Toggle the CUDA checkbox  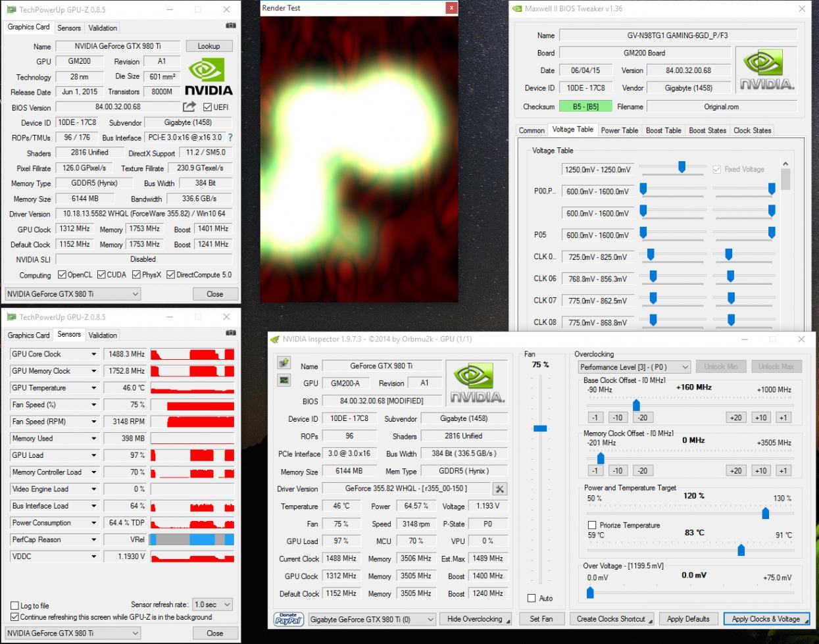tap(101, 274)
